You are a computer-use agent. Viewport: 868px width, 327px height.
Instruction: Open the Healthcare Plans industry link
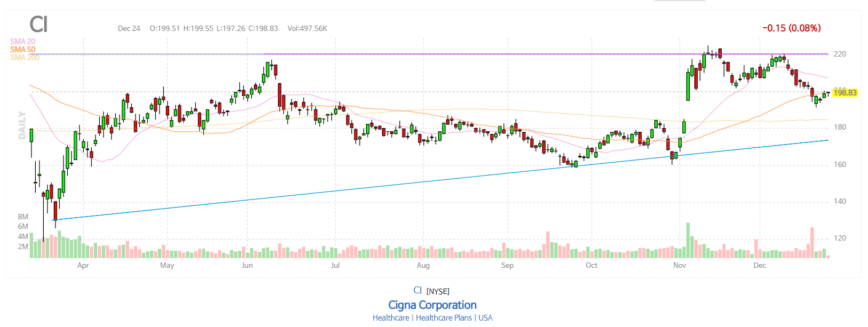(x=444, y=318)
